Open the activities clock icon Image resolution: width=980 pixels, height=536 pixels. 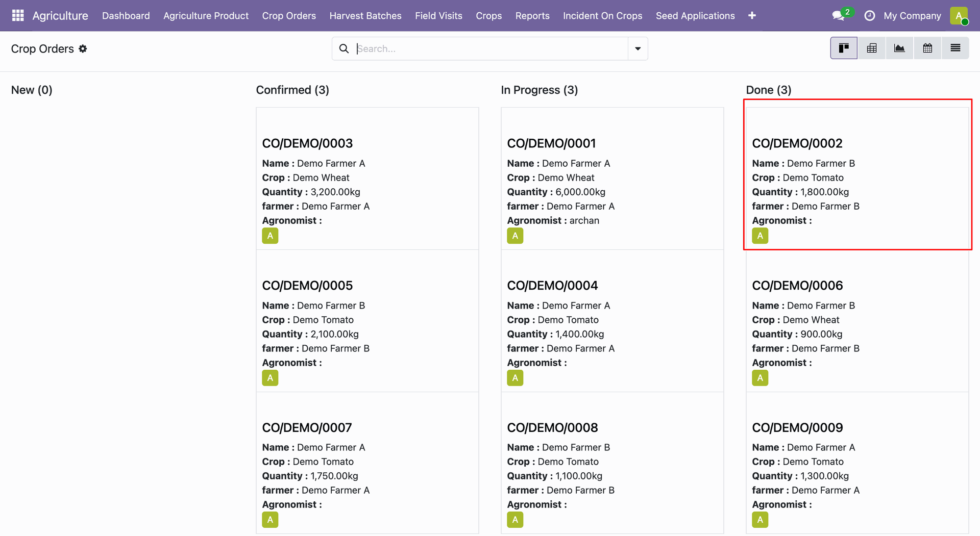[x=869, y=16]
